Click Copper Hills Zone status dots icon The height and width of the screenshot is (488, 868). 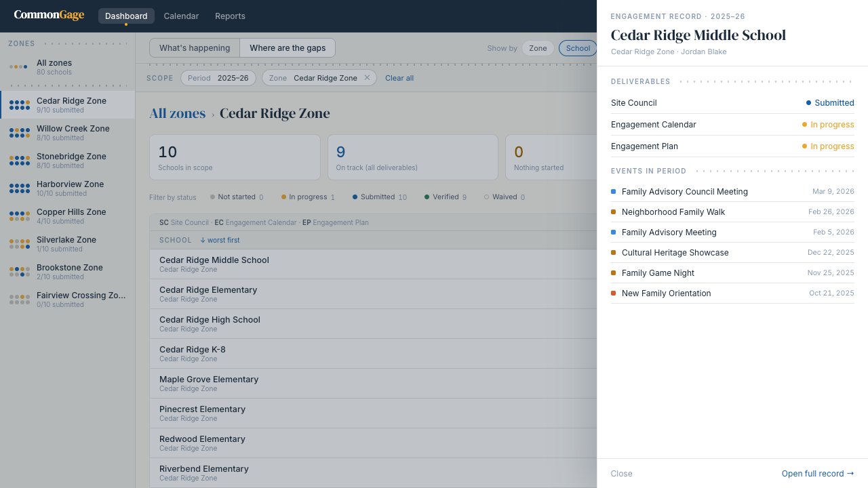(x=20, y=216)
